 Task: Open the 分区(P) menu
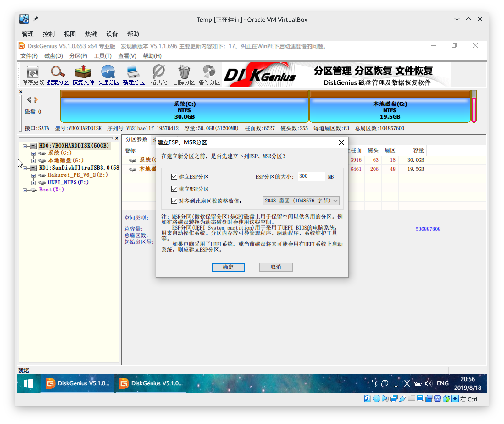point(78,56)
